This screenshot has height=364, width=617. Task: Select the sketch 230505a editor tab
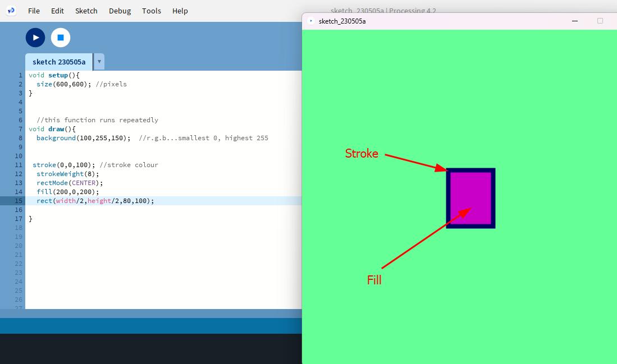click(x=58, y=62)
